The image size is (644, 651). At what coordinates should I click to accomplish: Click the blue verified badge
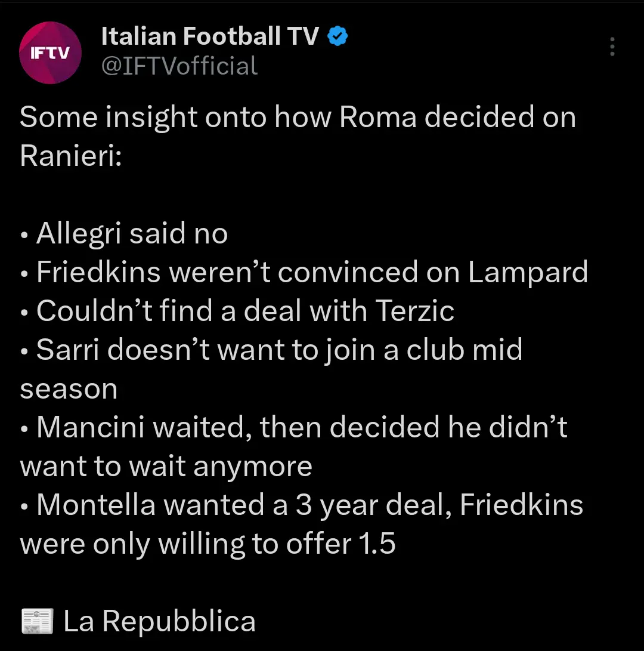[338, 37]
